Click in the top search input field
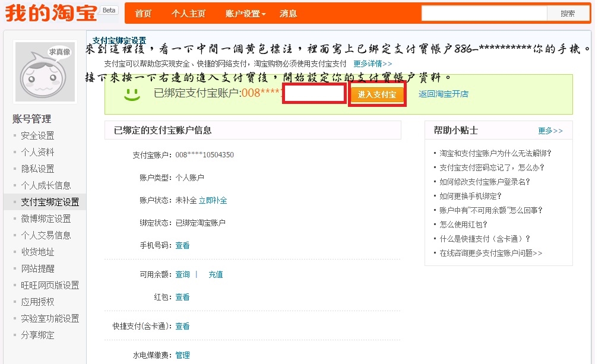The height and width of the screenshot is (364, 608). point(483,14)
